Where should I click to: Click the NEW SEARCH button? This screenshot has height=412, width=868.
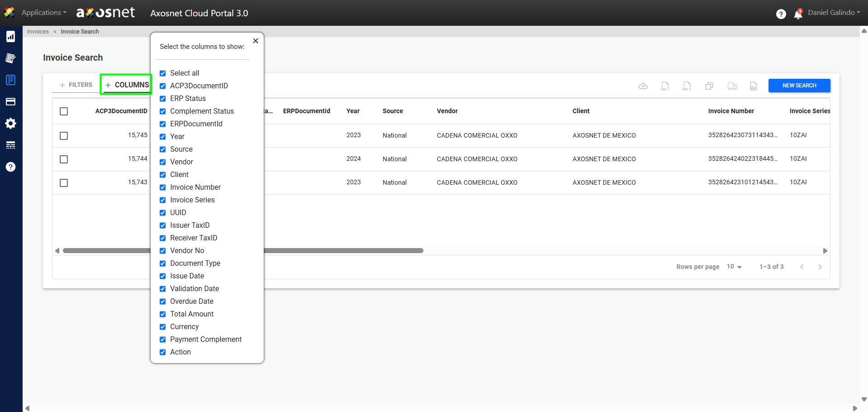pos(799,86)
